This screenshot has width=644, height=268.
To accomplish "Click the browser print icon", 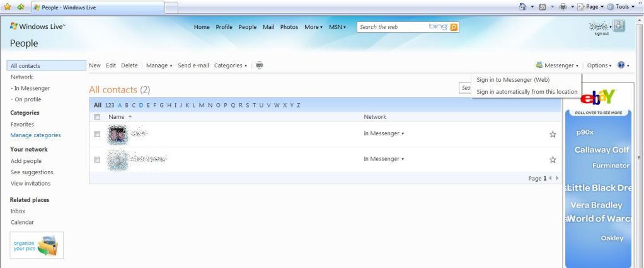I will pos(563,6).
